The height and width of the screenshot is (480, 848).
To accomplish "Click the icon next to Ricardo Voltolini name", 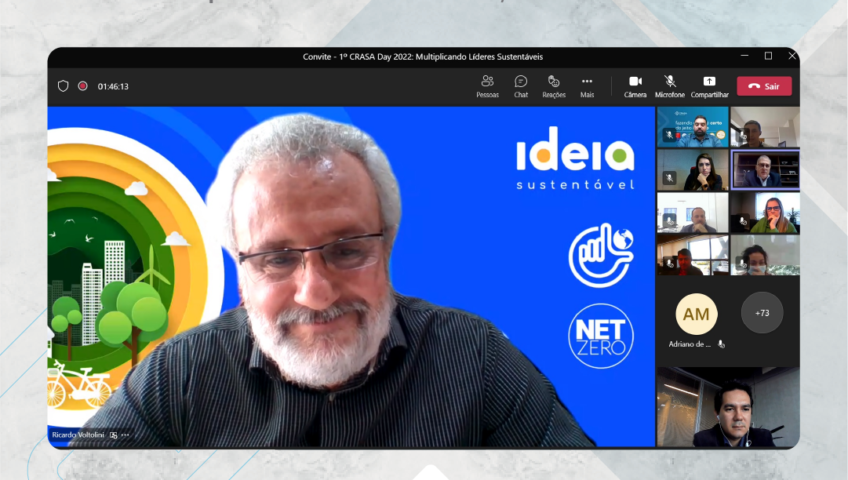I will [x=114, y=435].
